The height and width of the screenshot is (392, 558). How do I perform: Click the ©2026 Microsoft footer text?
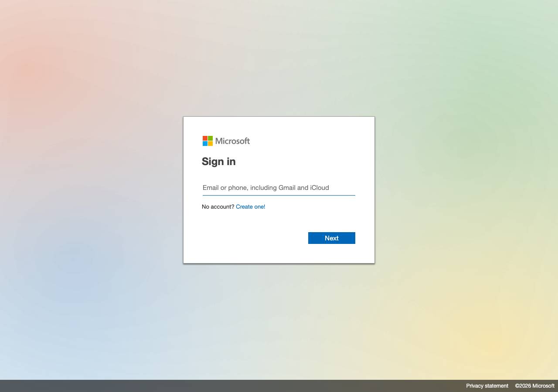tap(535, 386)
